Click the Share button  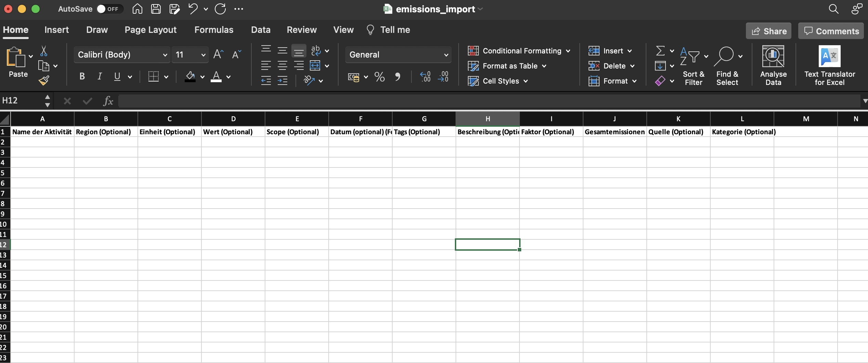pyautogui.click(x=768, y=31)
